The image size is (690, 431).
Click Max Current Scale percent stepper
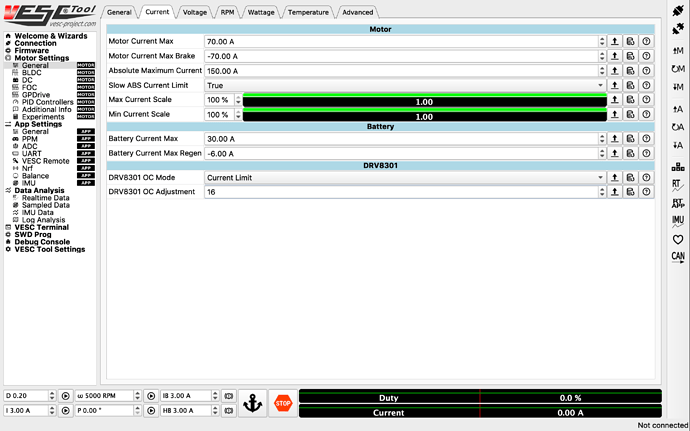[x=238, y=100]
